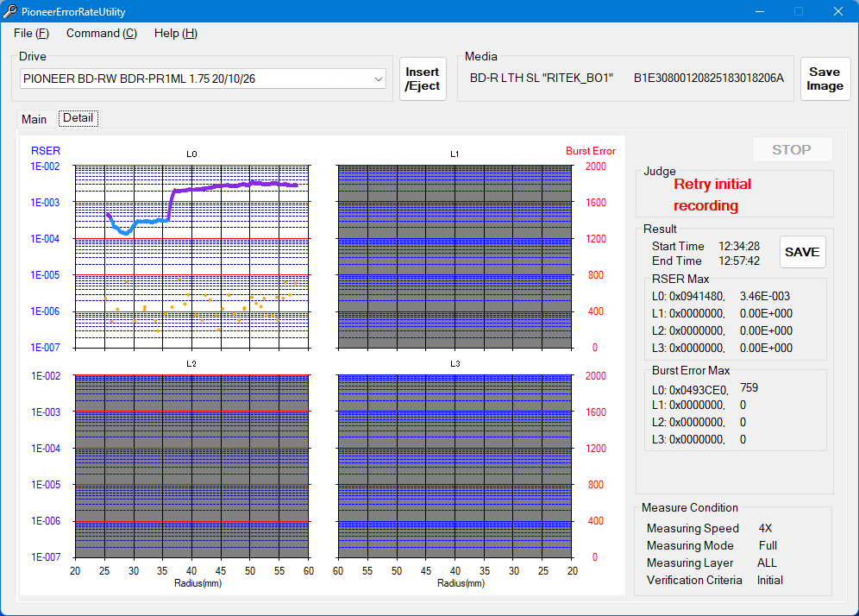The width and height of the screenshot is (859, 616).
Task: Click the Start Time value 12:34:28
Action: click(x=739, y=247)
